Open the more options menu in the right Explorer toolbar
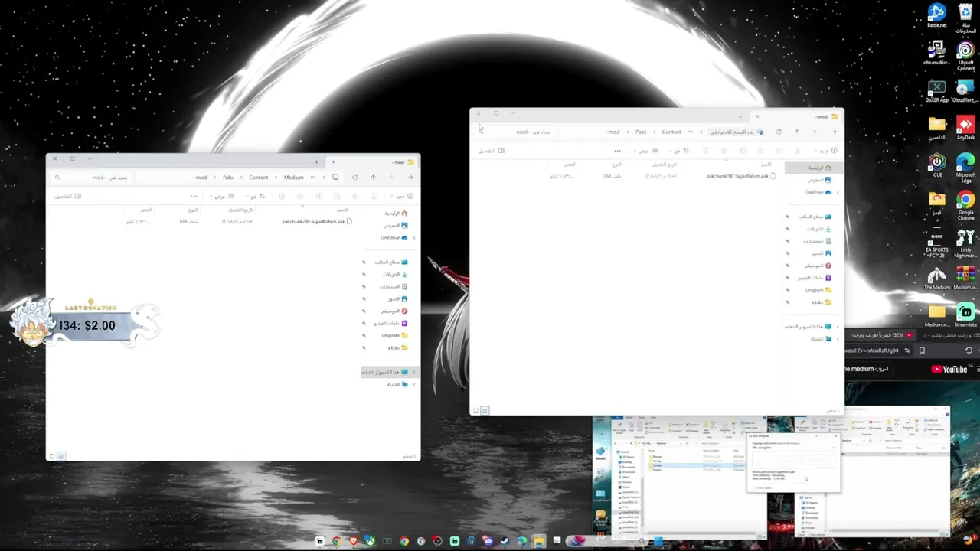Image resolution: width=980 pixels, height=551 pixels. [618, 151]
